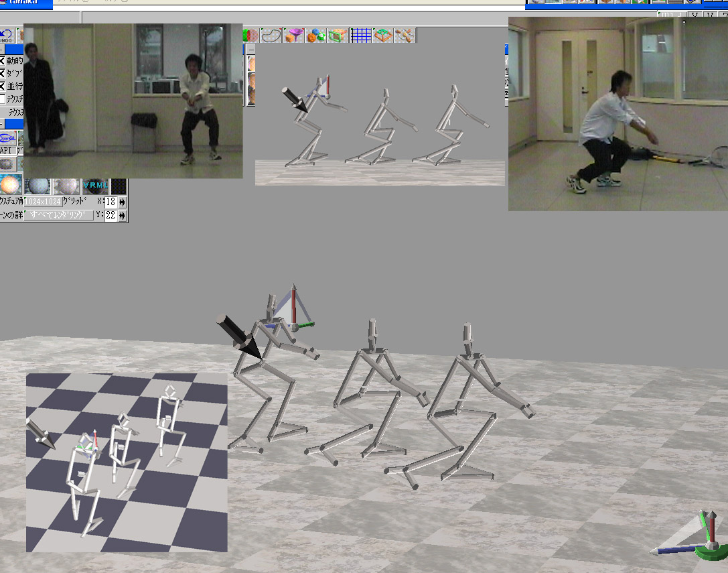Viewport: 728px width, 573px height.
Task: Click the grid X value field showing 18
Action: coord(111,202)
